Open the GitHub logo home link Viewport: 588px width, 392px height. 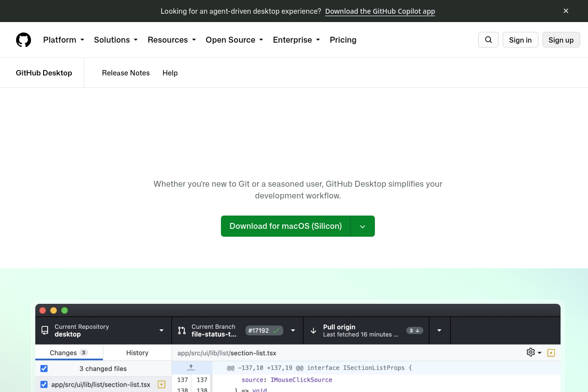point(24,40)
